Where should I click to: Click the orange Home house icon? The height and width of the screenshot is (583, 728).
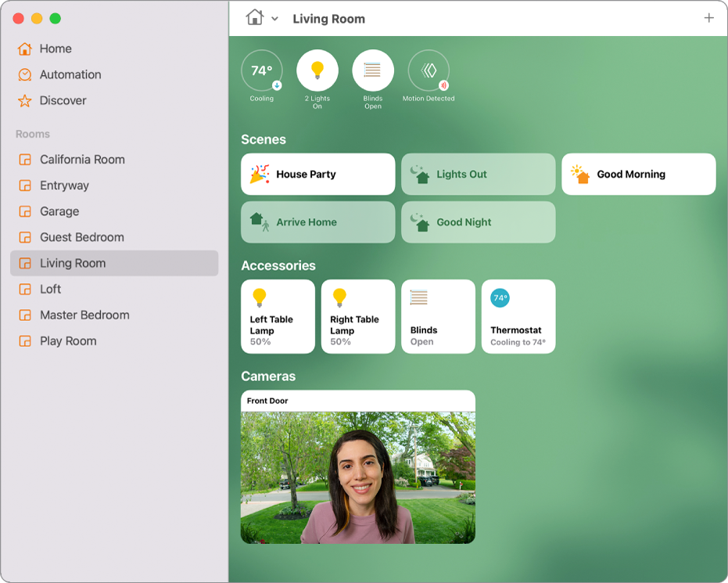(x=24, y=49)
